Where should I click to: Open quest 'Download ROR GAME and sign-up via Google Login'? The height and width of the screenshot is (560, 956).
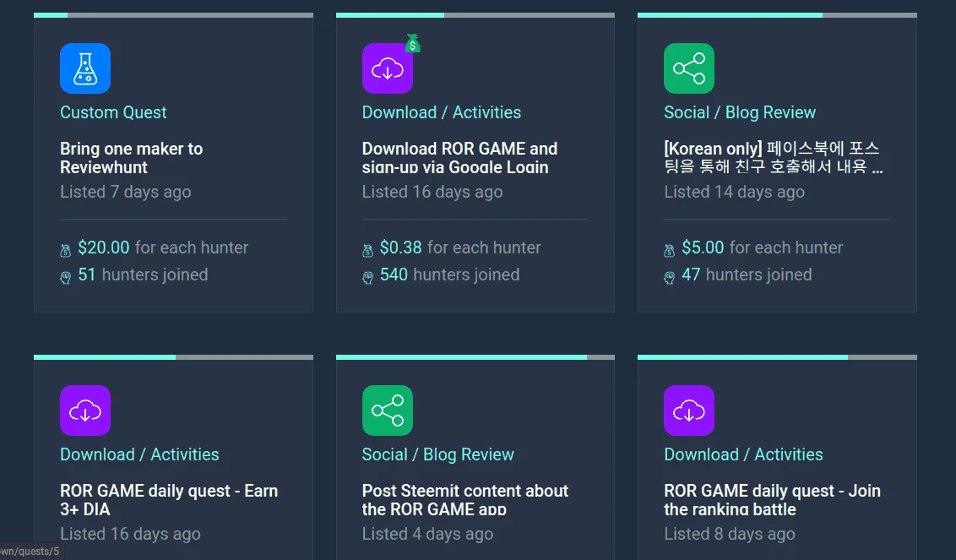[x=459, y=158]
